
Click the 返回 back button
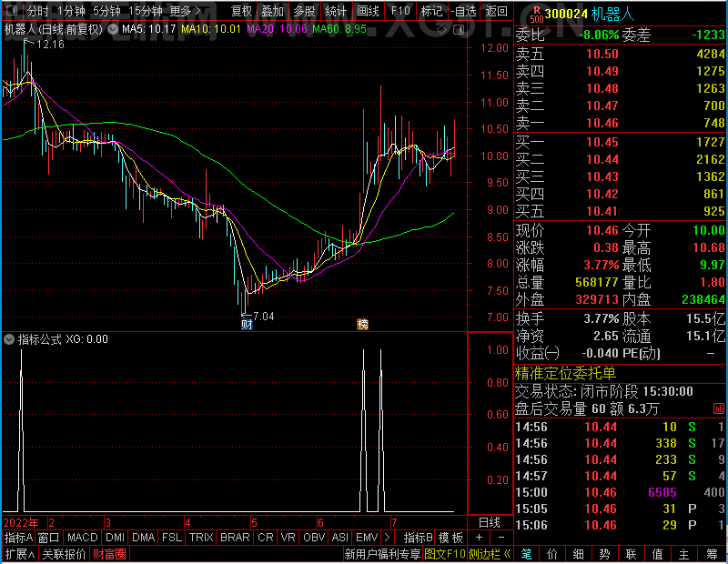click(x=496, y=11)
